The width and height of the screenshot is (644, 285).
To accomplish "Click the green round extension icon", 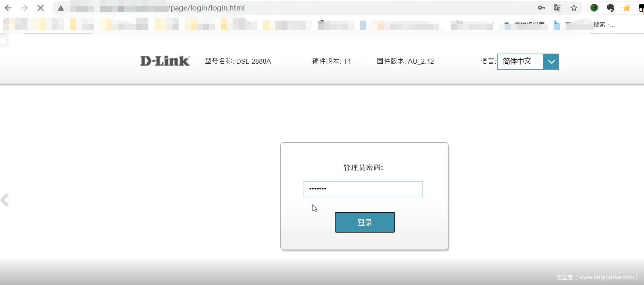I will click(594, 8).
